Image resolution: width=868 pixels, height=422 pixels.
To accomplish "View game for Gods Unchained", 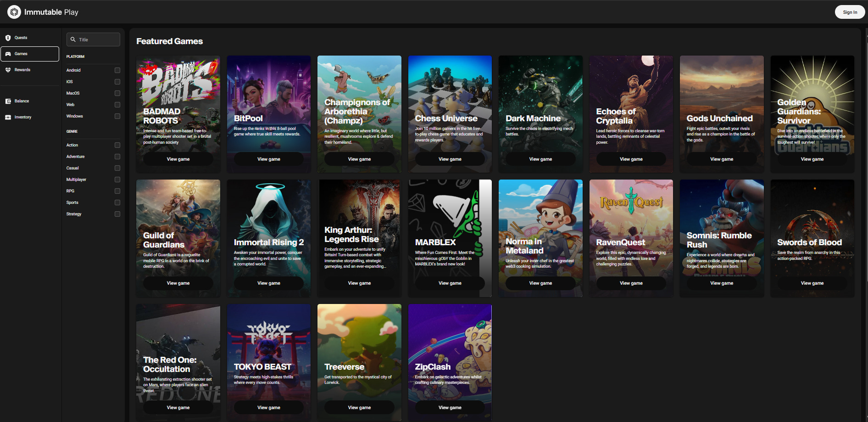I will (722, 159).
